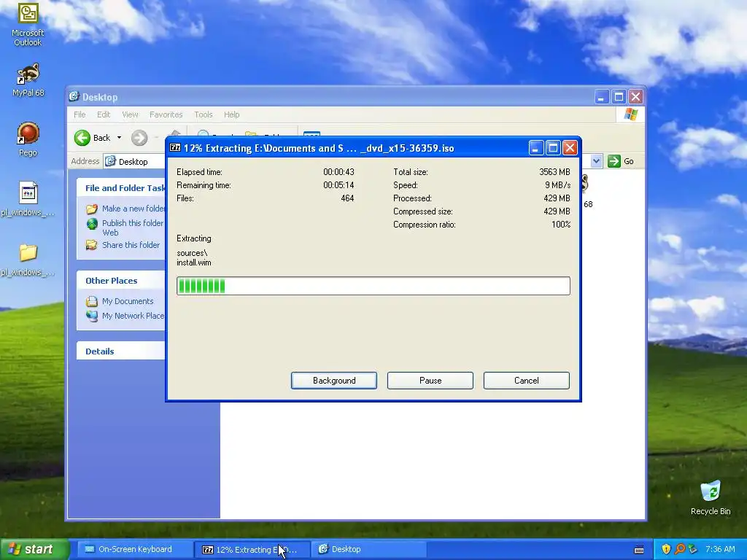Click the green Go arrow button
The height and width of the screenshot is (560, 747).
tap(614, 161)
